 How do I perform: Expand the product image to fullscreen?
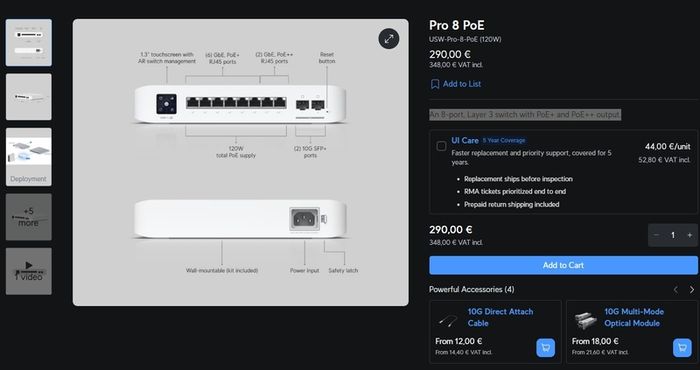point(389,39)
